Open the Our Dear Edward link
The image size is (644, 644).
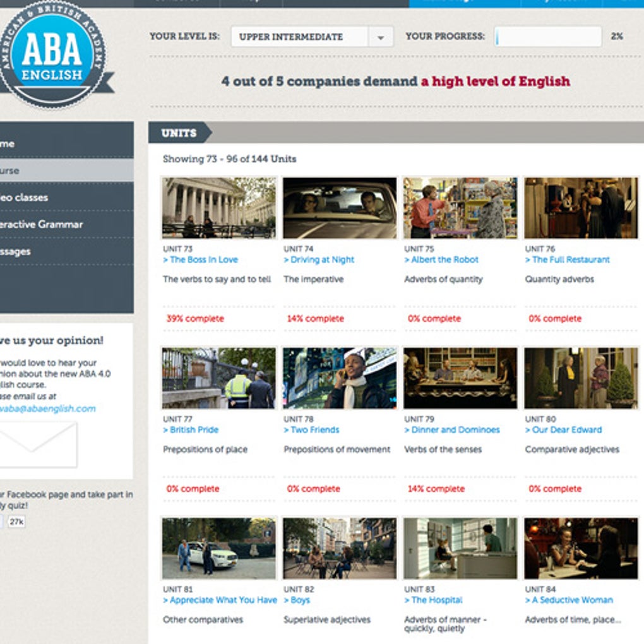coord(563,429)
